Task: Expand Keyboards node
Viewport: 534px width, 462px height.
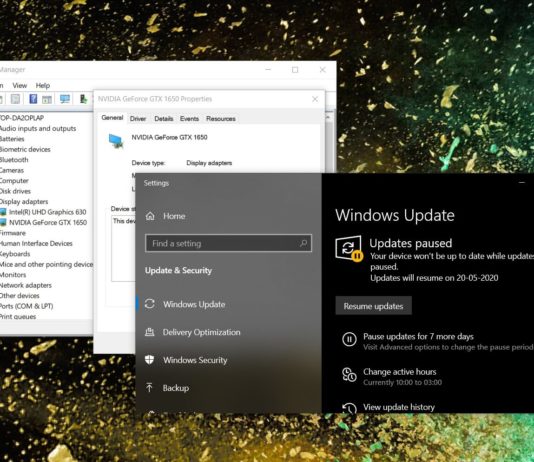Action: (x=15, y=254)
